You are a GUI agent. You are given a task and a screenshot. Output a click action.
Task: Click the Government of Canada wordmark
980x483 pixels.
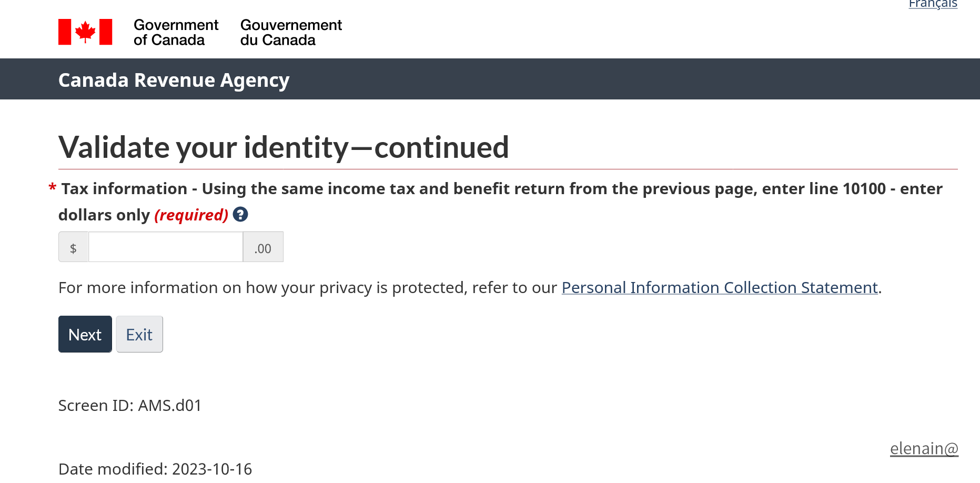[176, 33]
